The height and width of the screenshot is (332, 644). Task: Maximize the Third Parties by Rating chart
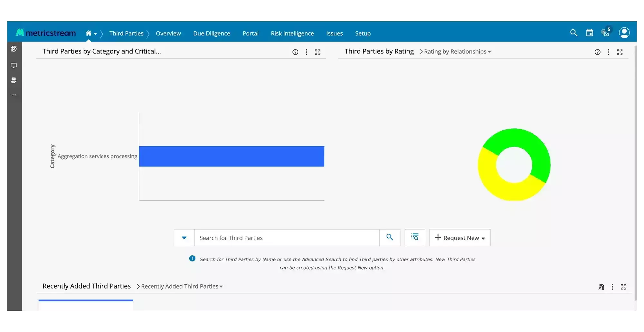tap(620, 52)
